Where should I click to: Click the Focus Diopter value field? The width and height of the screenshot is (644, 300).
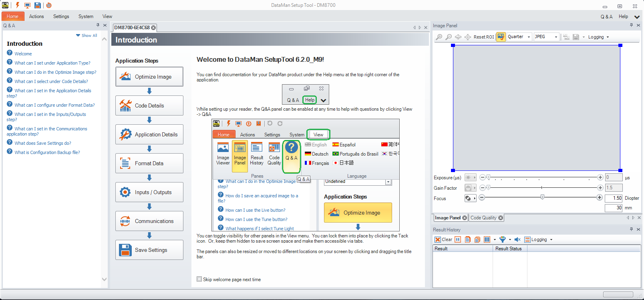pos(614,198)
